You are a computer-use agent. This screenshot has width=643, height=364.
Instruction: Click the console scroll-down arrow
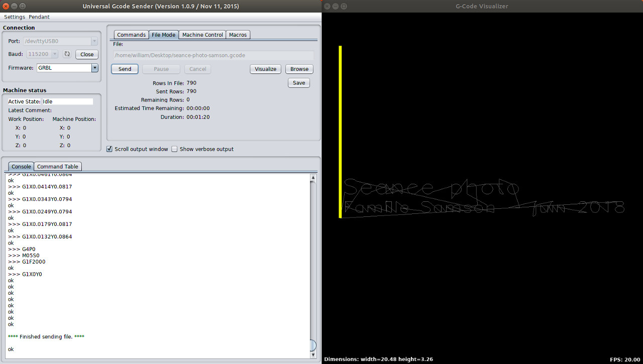click(x=313, y=354)
